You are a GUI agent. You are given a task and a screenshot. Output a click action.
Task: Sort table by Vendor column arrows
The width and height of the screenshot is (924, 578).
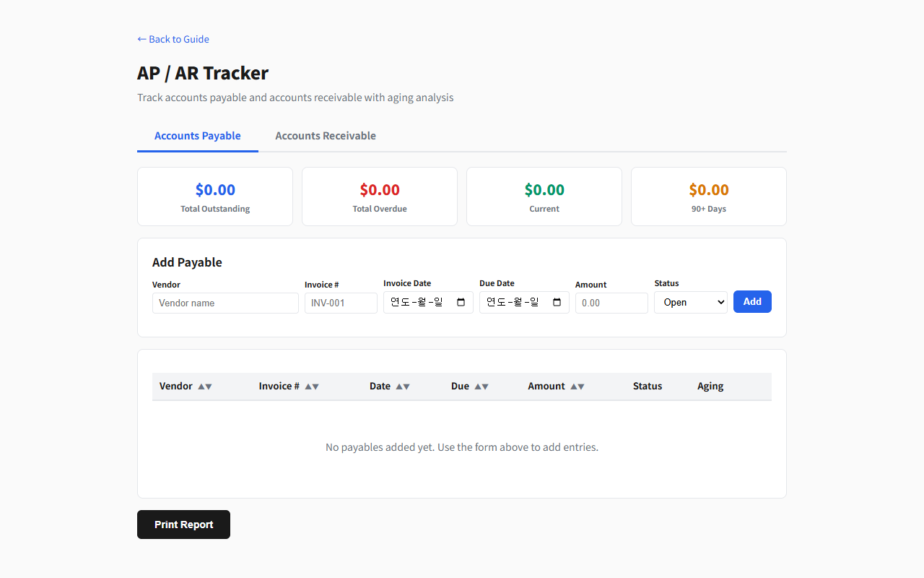click(204, 387)
